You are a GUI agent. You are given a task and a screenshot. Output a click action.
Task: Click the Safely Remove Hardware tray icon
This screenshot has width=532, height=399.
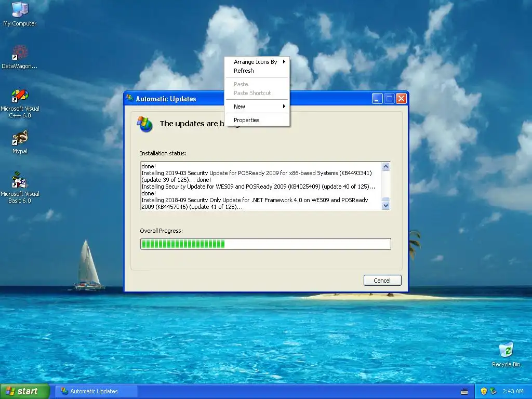pyautogui.click(x=494, y=391)
